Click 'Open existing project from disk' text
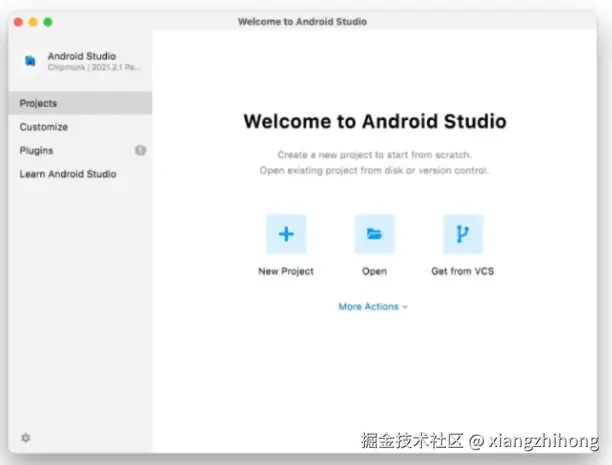Image resolution: width=612 pixels, height=465 pixels. pos(374,171)
